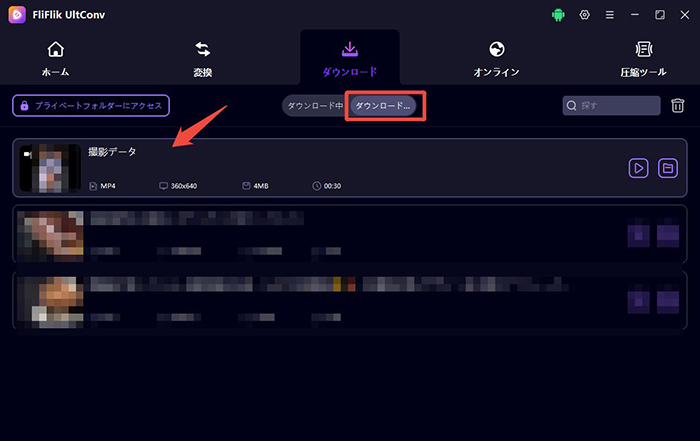Click the search magnifier icon
700x441 pixels.
click(x=571, y=106)
